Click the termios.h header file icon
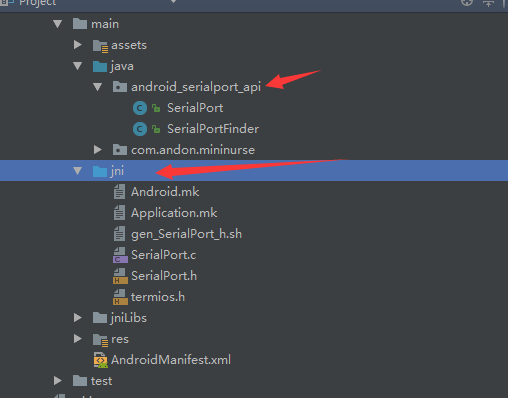508x398 pixels. 120,297
